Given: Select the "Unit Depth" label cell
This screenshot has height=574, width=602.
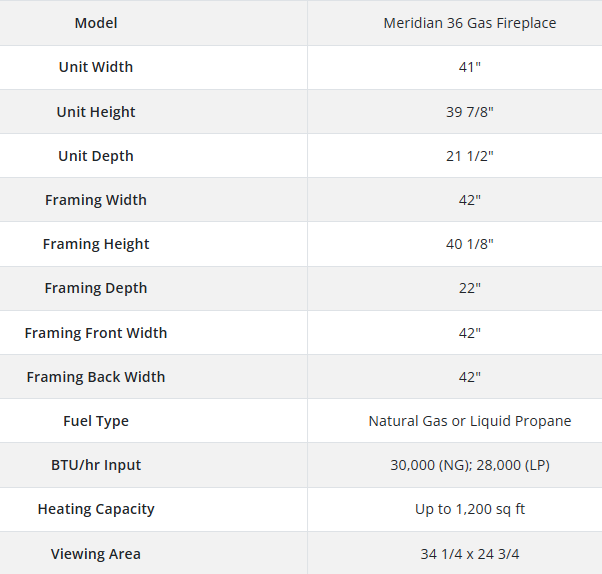Looking at the screenshot, I should (96, 156).
